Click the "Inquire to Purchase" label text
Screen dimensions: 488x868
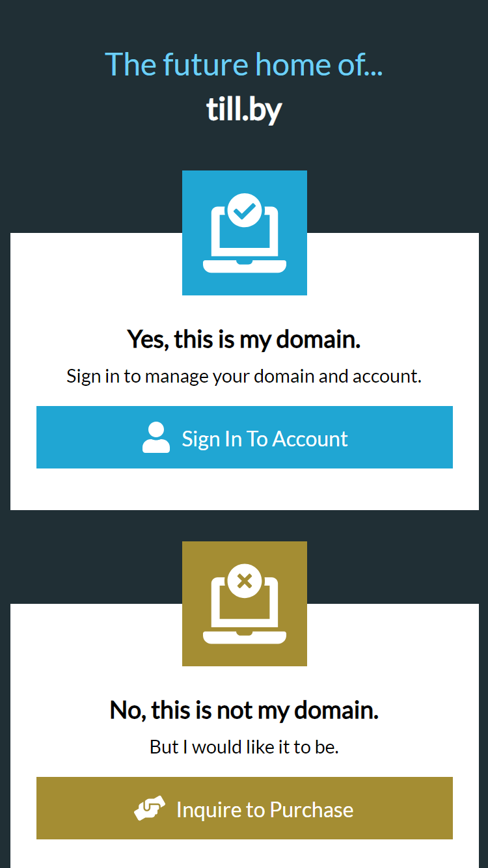click(x=265, y=810)
